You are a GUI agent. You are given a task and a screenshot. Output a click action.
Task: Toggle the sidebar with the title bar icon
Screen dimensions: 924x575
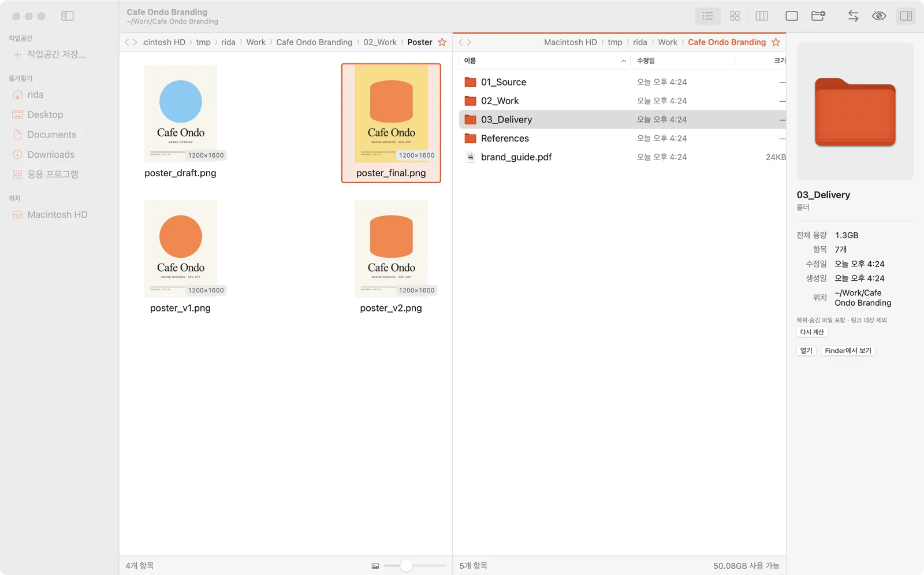pyautogui.click(x=68, y=16)
